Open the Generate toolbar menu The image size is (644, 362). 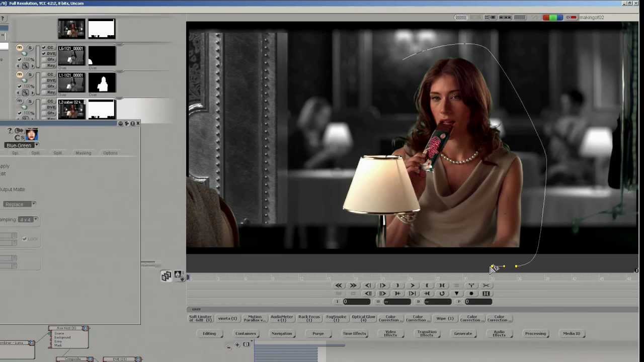(463, 333)
